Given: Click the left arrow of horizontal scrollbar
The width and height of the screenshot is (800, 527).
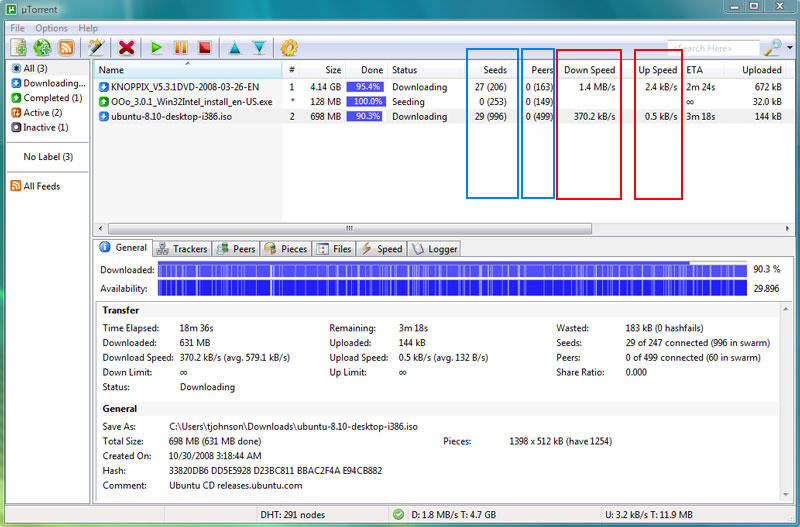Looking at the screenshot, I should click(101, 229).
